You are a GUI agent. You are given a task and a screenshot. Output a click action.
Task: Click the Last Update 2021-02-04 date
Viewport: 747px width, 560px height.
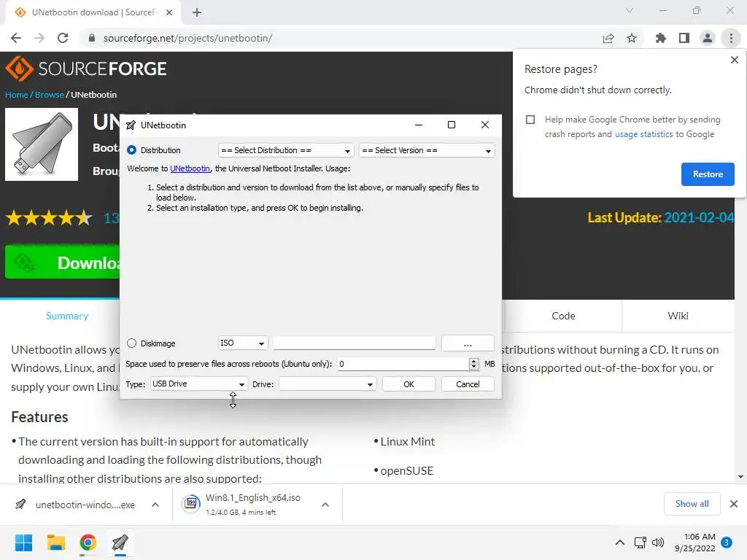(699, 217)
